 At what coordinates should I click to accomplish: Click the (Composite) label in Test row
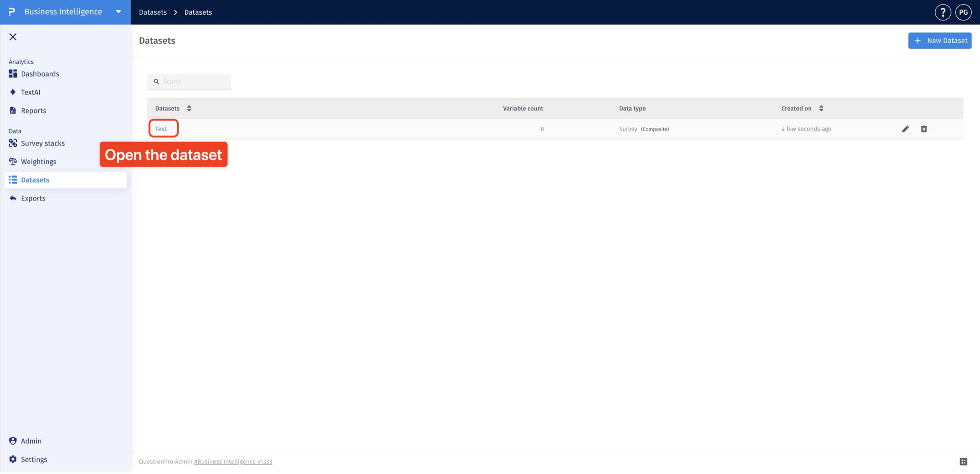655,129
